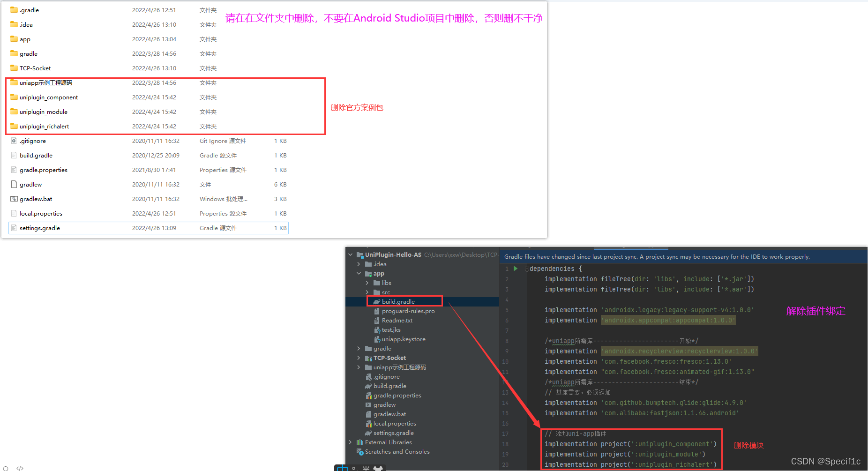The image size is (868, 471).
Task: Click the settings.gradle elephant icon in project tree
Action: click(x=368, y=433)
